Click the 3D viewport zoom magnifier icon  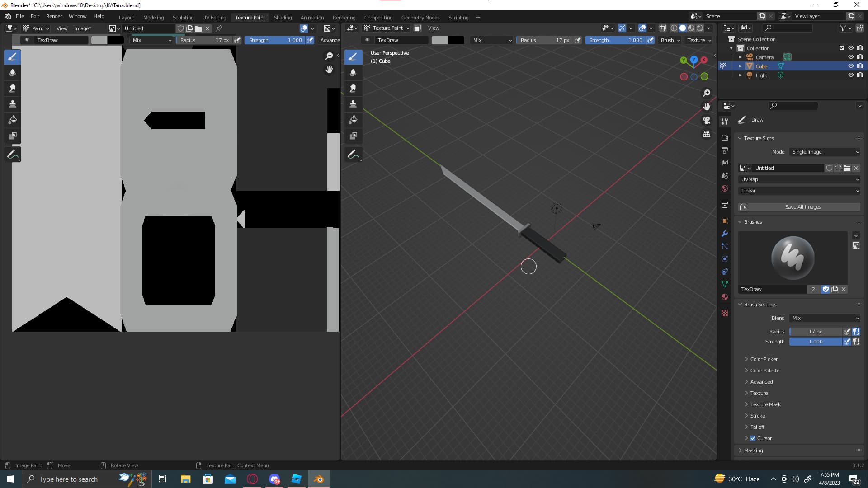[x=707, y=93]
